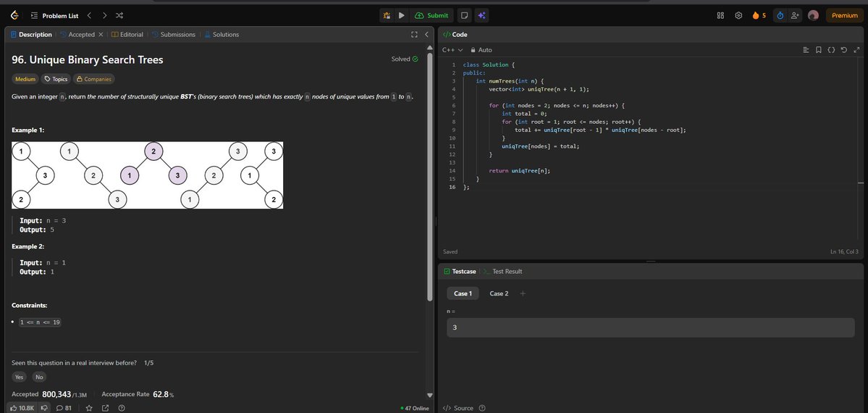Viewport: 868px width, 413px height.
Task: Open the layout grid icon
Action: [x=720, y=15]
